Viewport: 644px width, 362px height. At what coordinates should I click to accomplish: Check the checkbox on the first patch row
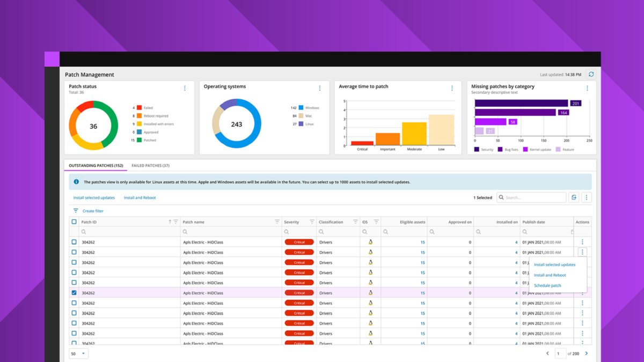click(x=74, y=242)
